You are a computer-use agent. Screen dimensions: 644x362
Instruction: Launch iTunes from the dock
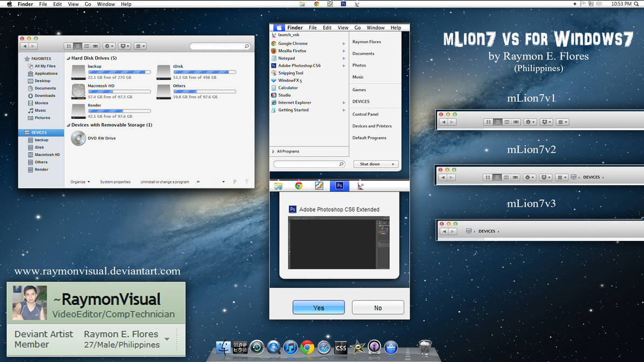coord(290,348)
